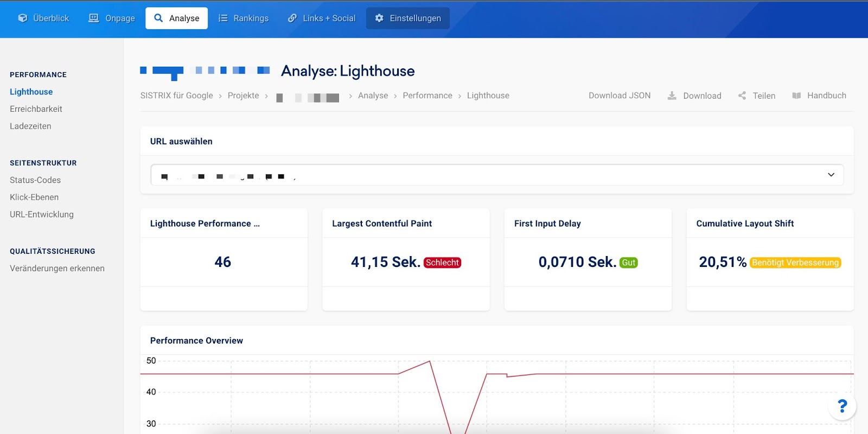Open the help question mark bubble
Image resolution: width=868 pixels, height=434 pixels.
coord(843,406)
